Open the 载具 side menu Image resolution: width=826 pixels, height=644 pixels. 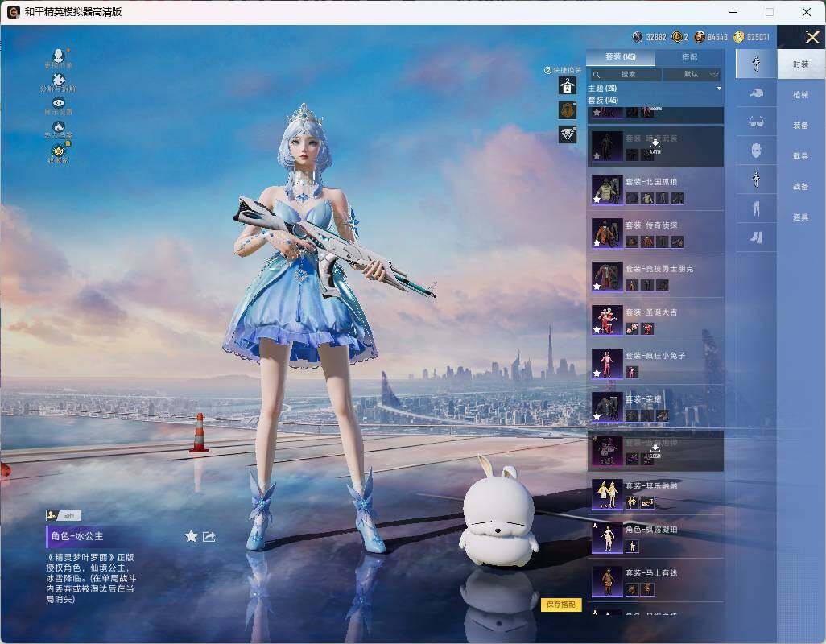801,156
